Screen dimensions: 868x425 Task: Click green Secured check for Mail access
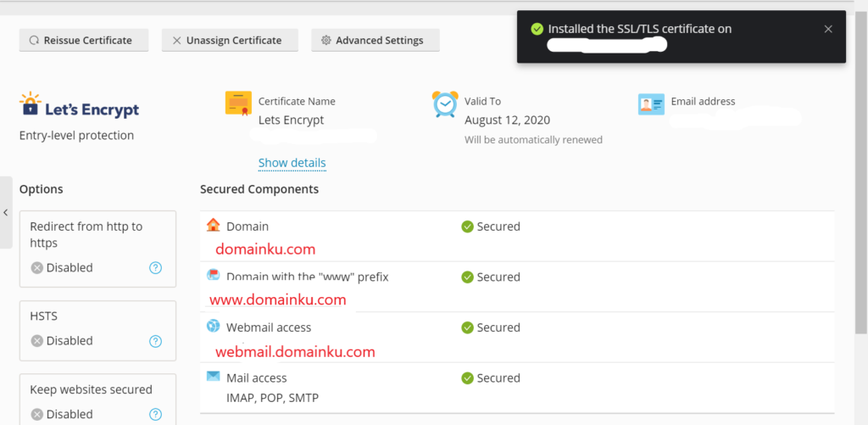467,377
